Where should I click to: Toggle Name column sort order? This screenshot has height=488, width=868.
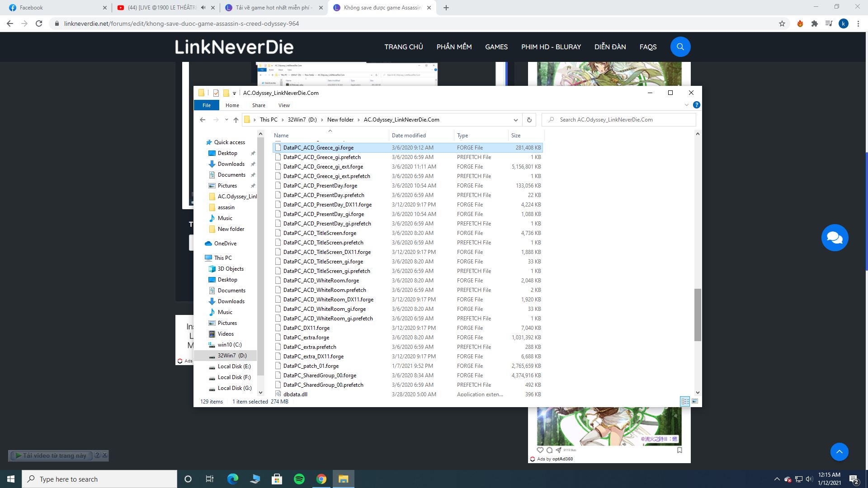[281, 135]
